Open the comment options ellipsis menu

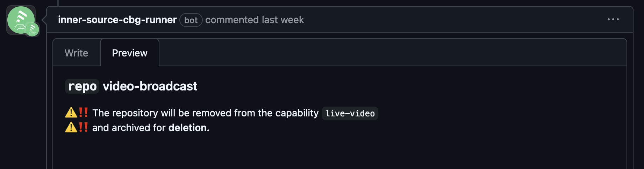coord(613,20)
